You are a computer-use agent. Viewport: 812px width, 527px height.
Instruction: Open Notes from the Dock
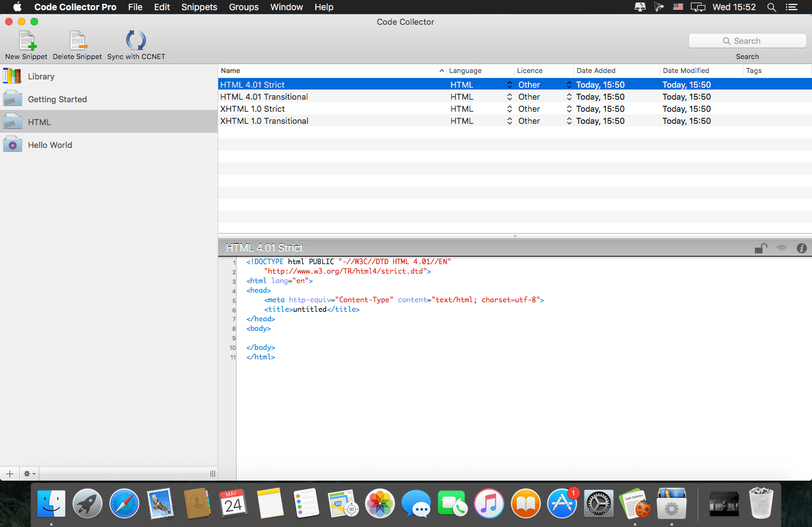pyautogui.click(x=270, y=504)
